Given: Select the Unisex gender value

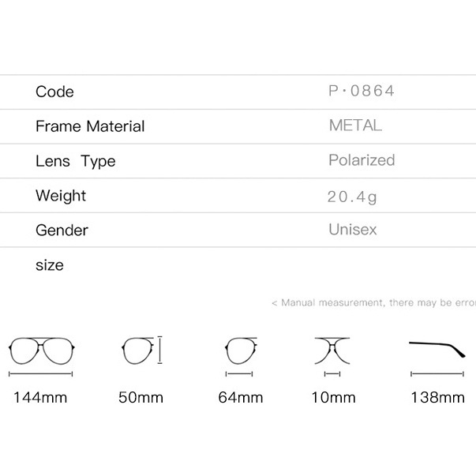Looking at the screenshot, I should tap(353, 229).
